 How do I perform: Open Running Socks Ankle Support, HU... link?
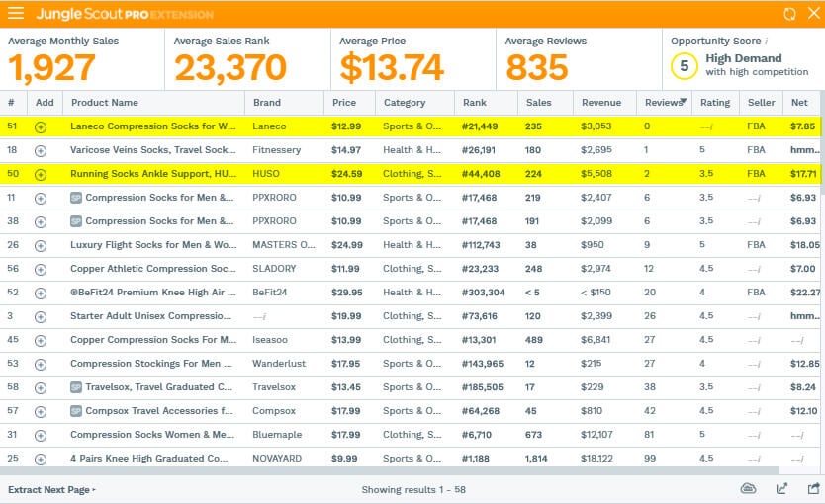tap(153, 173)
